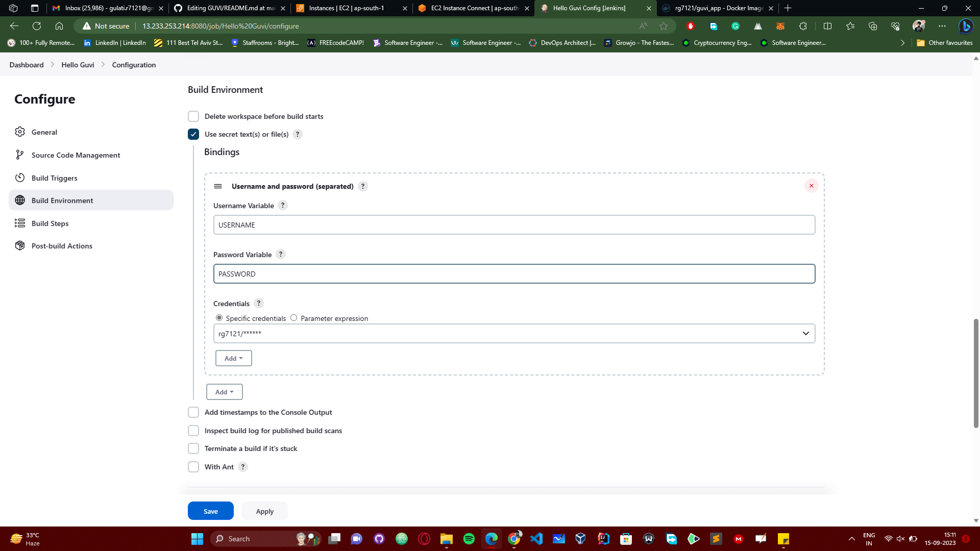Click the Post-build Actions package icon
The image size is (980, 551).
pos(20,245)
